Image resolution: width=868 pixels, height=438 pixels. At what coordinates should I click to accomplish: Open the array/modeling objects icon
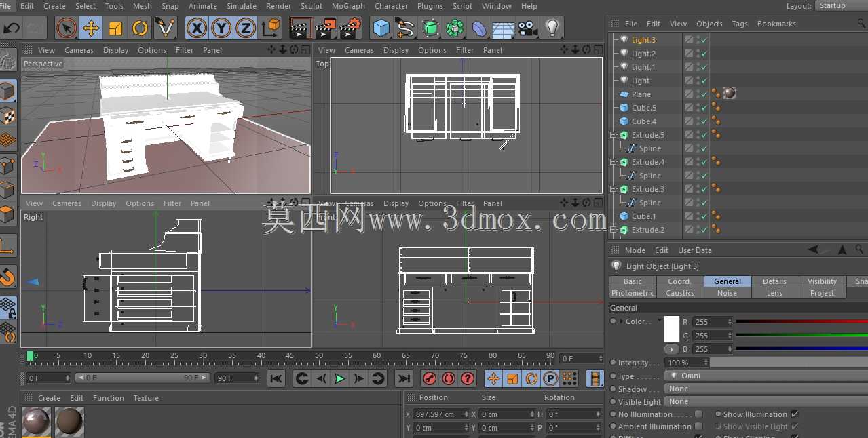pyautogui.click(x=455, y=28)
